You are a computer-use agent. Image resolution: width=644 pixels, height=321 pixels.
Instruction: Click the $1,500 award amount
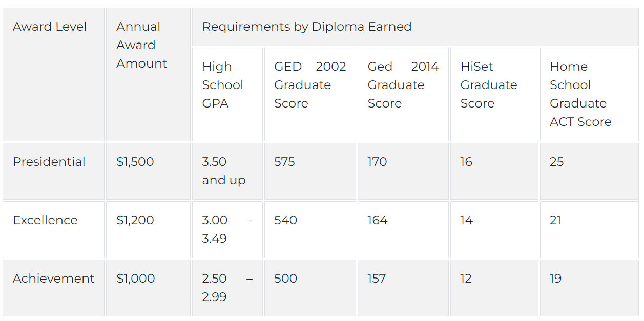[148, 172]
